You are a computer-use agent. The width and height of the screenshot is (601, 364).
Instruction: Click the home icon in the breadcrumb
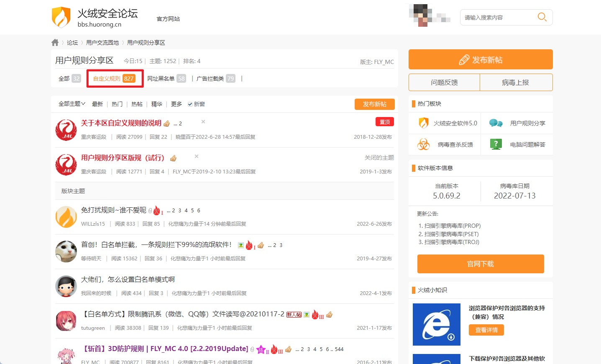(55, 42)
